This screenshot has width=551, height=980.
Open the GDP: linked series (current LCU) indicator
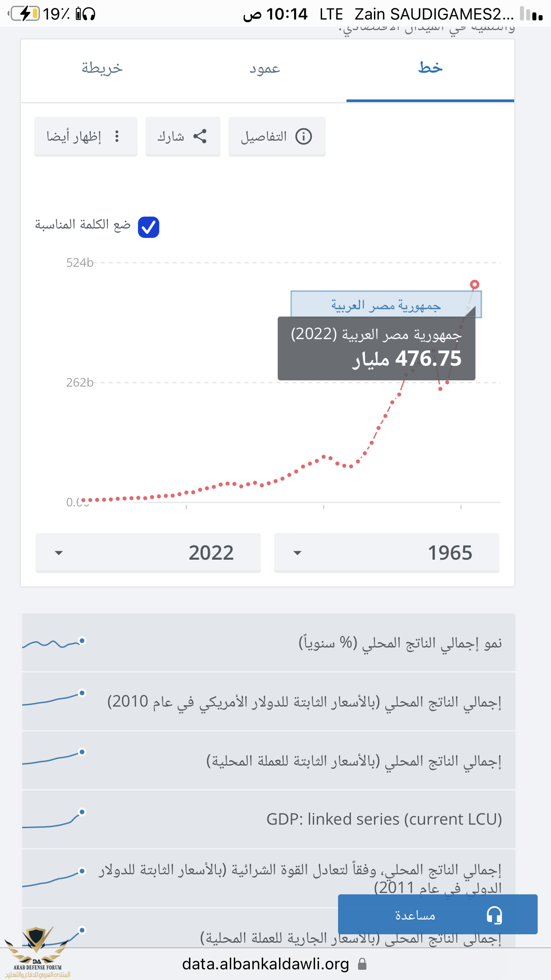tap(384, 819)
